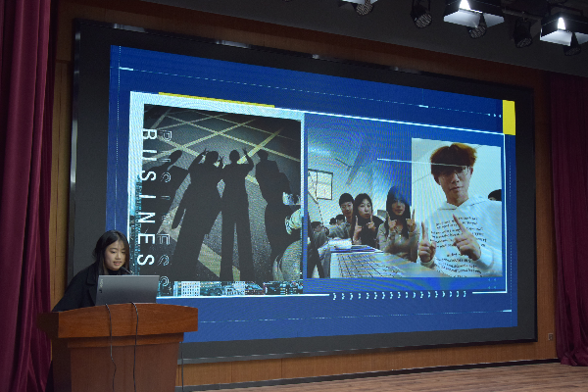Click the laptop on the podium

[x=126, y=289]
